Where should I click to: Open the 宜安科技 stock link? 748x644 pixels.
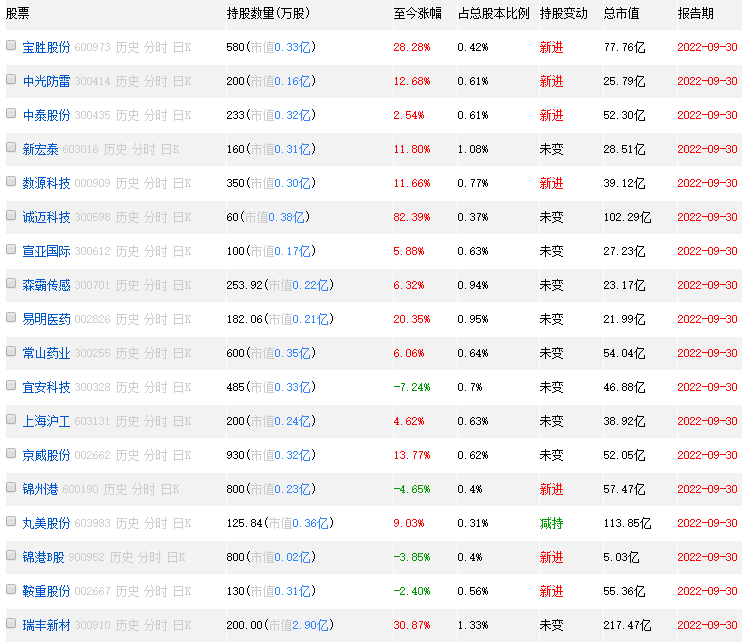(x=46, y=387)
